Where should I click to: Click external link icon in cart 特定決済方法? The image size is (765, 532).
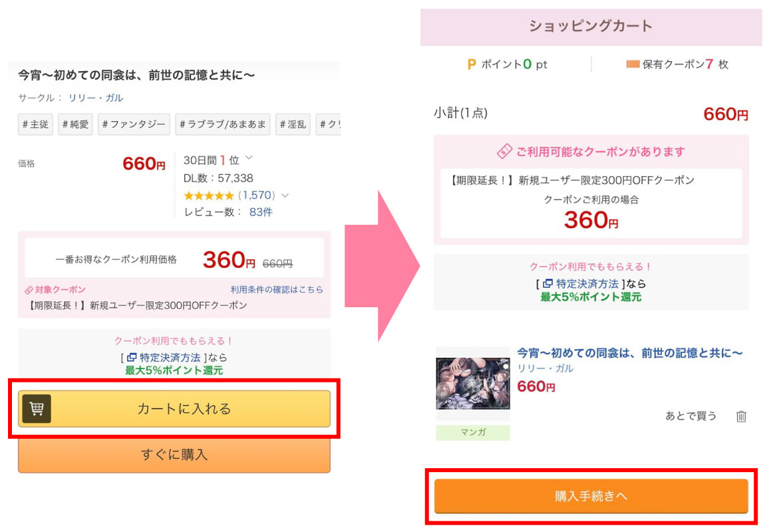tap(548, 284)
